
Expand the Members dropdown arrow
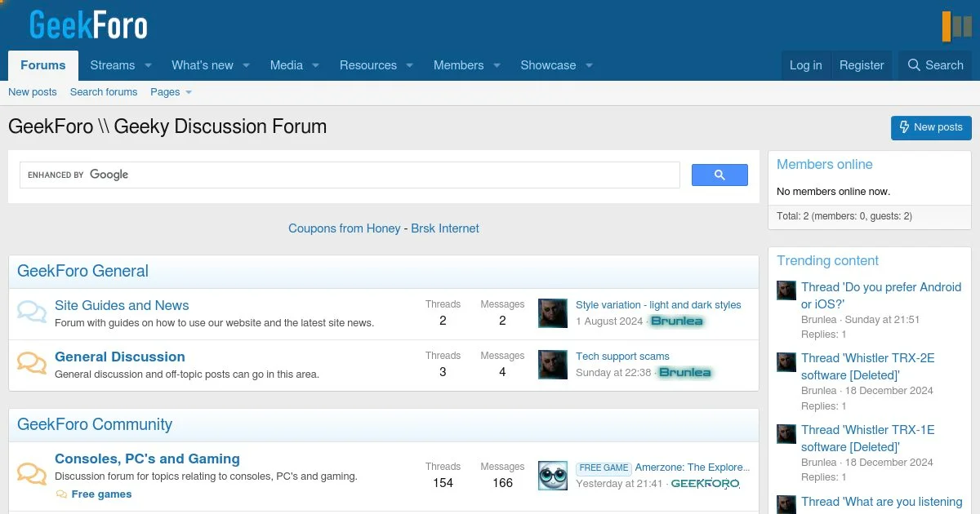tap(497, 65)
